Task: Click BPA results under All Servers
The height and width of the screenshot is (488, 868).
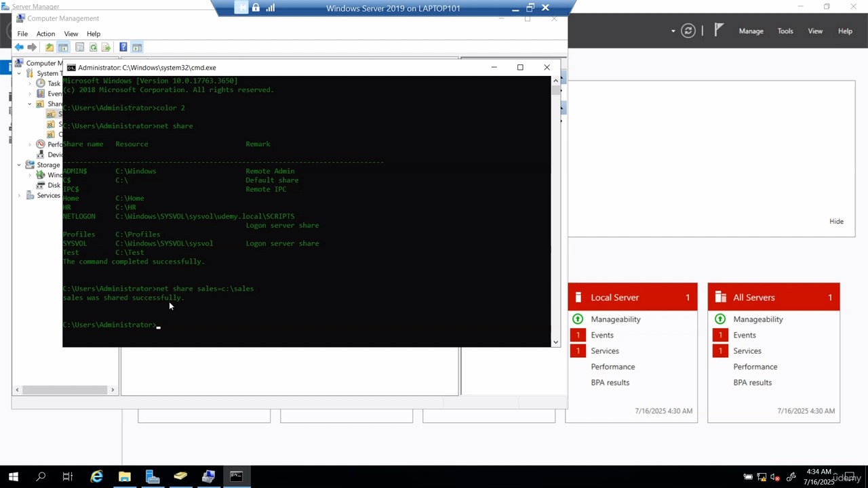Action: pos(752,383)
